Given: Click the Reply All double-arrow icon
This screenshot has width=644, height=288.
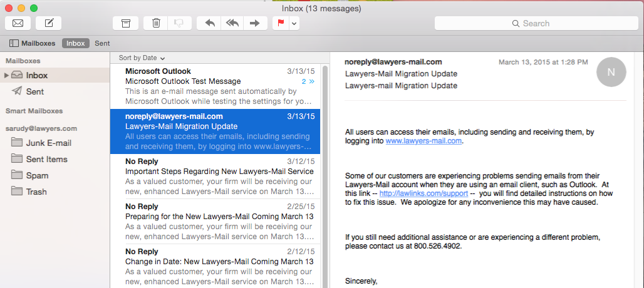Looking at the screenshot, I should (232, 23).
